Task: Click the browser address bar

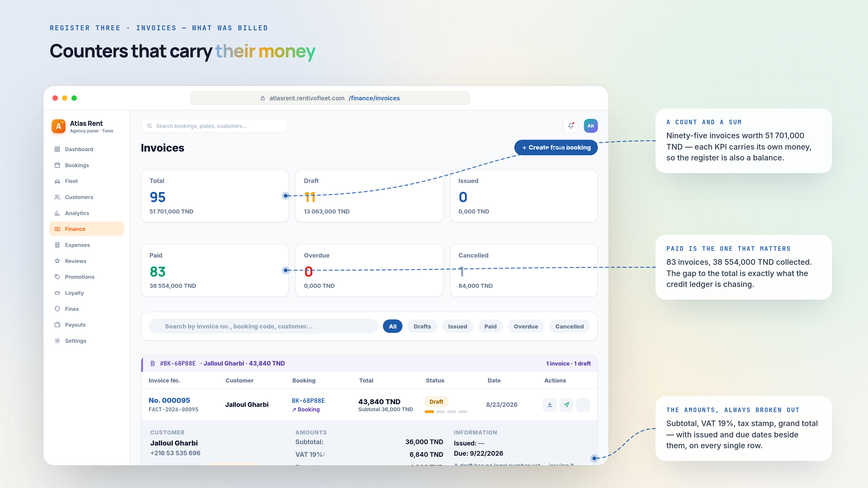Action: click(330, 98)
